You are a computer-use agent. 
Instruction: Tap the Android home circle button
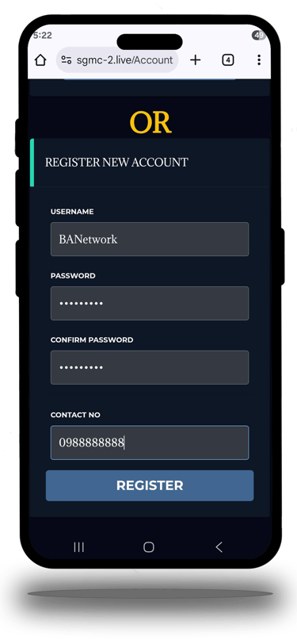pos(149,546)
